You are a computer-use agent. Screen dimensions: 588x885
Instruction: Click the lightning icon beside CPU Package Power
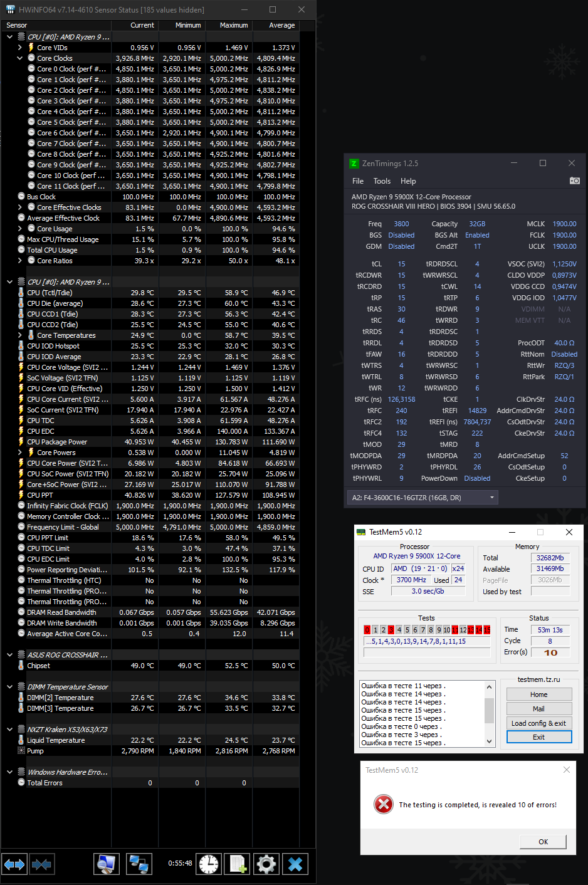(21, 442)
